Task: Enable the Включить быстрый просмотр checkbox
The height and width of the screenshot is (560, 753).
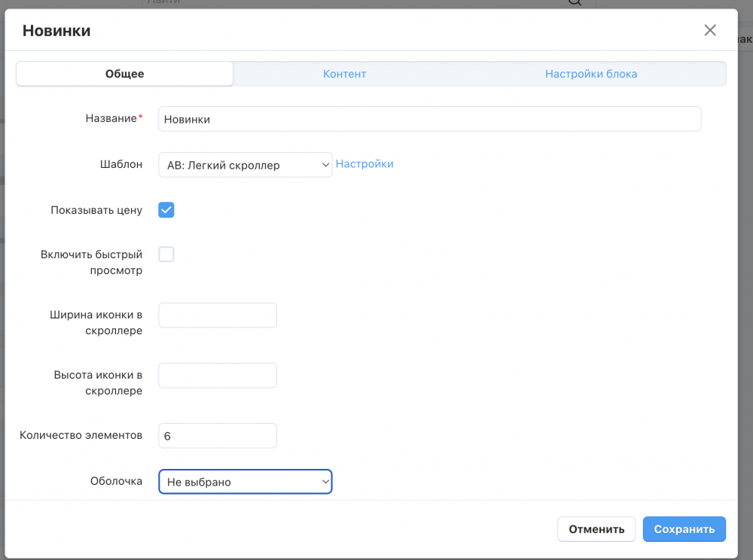Action: [166, 254]
